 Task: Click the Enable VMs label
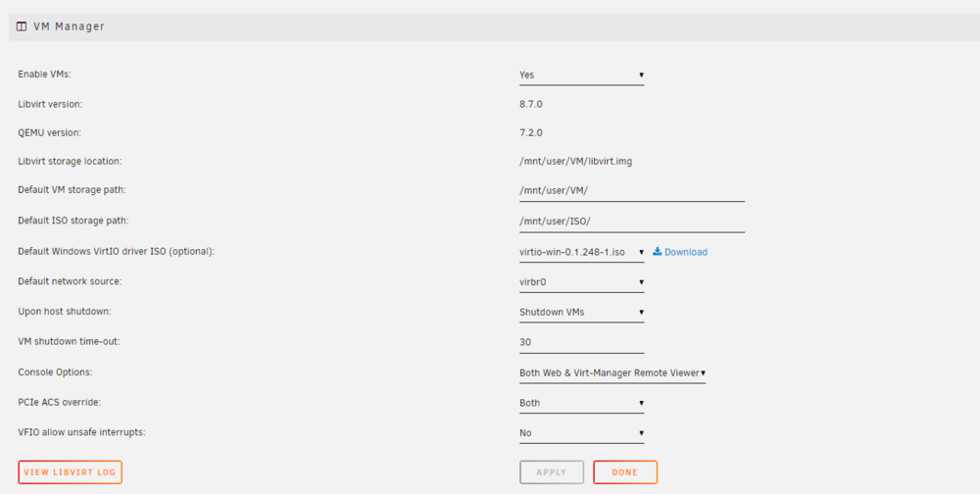(44, 74)
